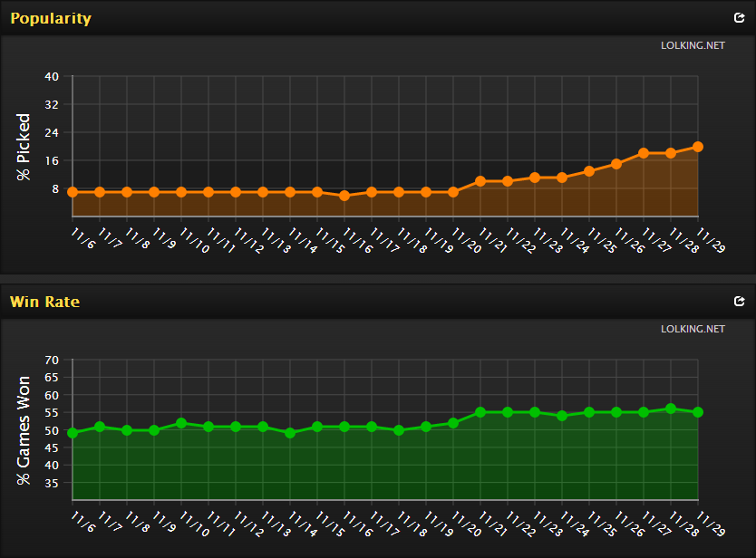Viewport: 756px width, 558px height.
Task: Click the 70 tick on Win Rate y-axis
Action: (x=52, y=360)
